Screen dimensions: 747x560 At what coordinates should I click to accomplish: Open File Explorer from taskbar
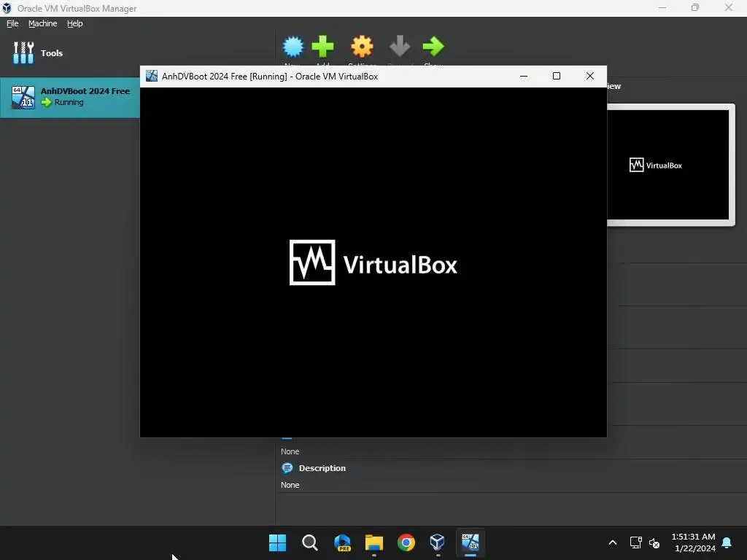tap(374, 542)
